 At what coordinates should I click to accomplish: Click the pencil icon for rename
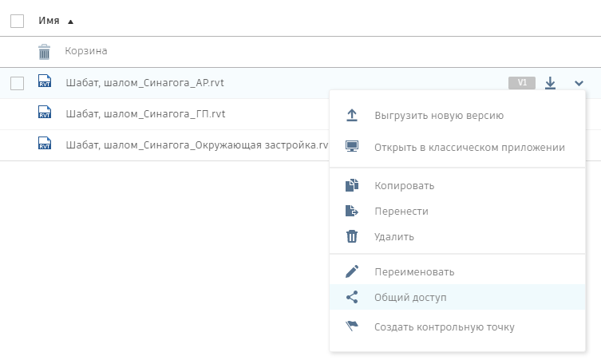[352, 271]
